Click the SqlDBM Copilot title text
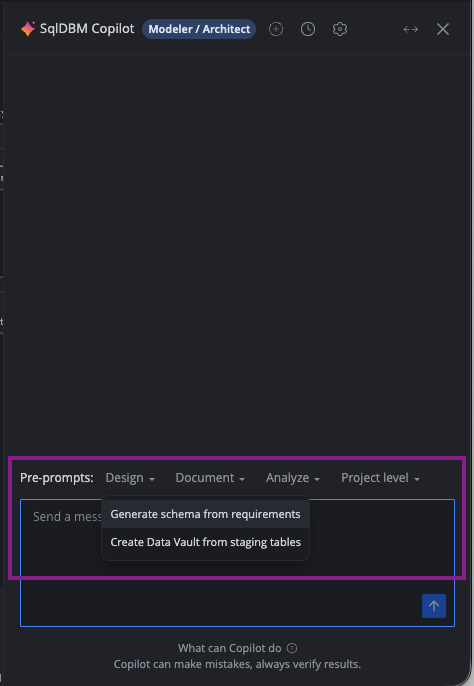Screen dimensions: 474x686 click(x=87, y=29)
